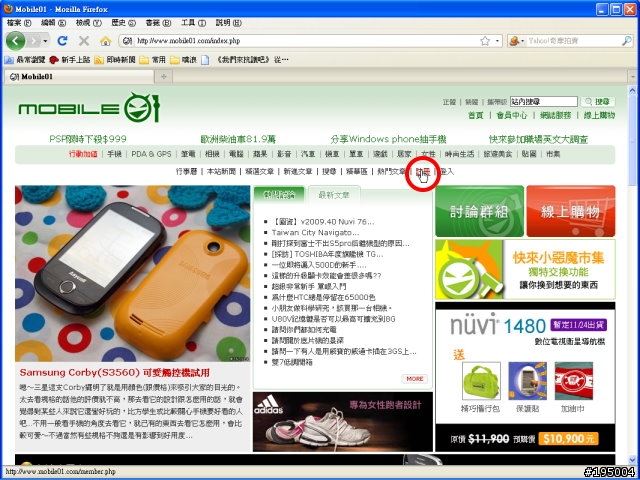The width and height of the screenshot is (640, 480).
Task: Bookmark this page with the star icon
Action: tap(484, 41)
